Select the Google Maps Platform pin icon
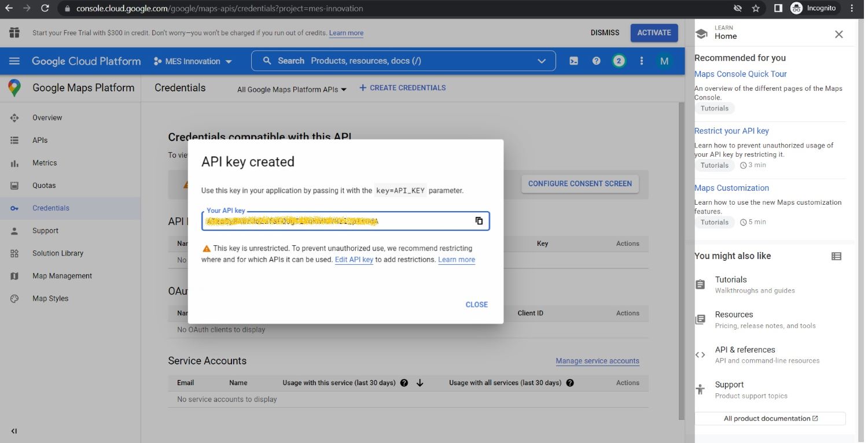 coord(13,87)
